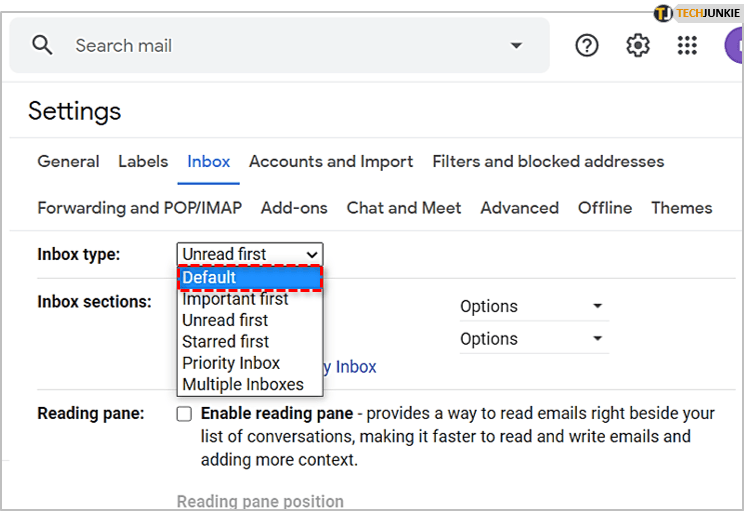Screen dimensions: 748x511
Task: Open the Labels settings tab
Action: coord(143,161)
